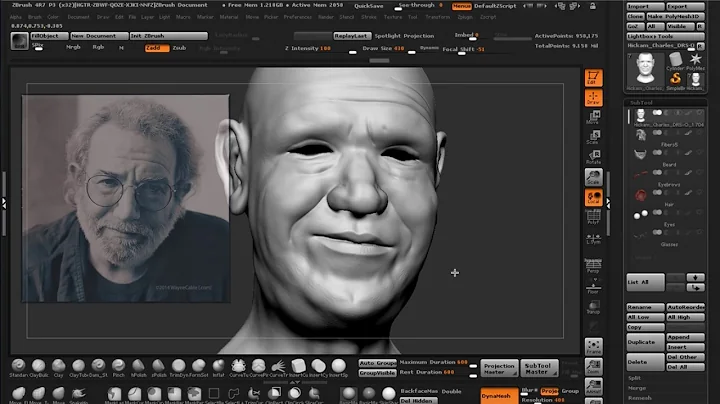Toggle Zadd mode

pos(157,48)
